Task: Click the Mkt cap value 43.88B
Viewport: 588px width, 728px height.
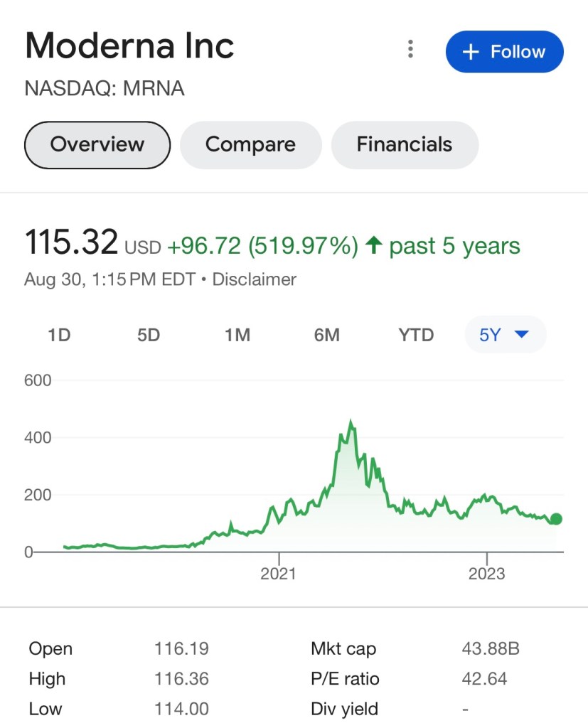Action: coord(491,648)
